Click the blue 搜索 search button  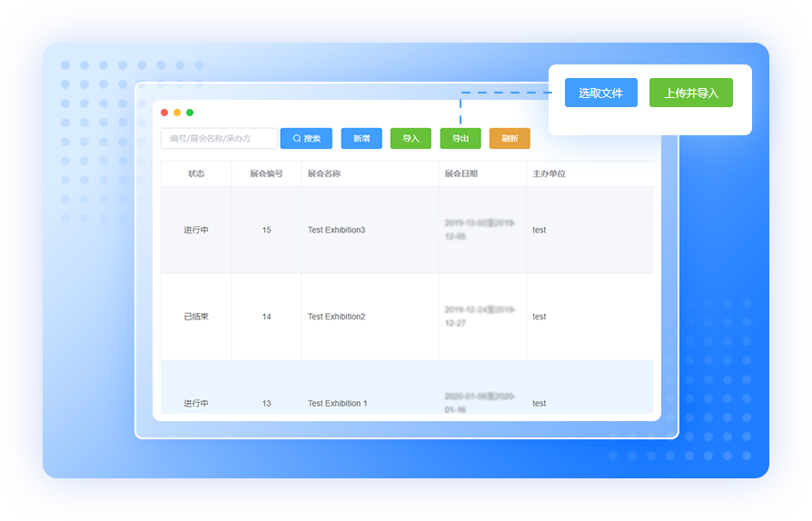[x=306, y=138]
